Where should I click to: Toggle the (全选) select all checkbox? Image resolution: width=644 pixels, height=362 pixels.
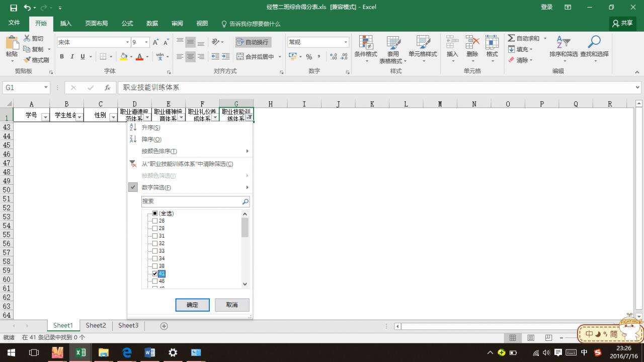[x=155, y=213]
